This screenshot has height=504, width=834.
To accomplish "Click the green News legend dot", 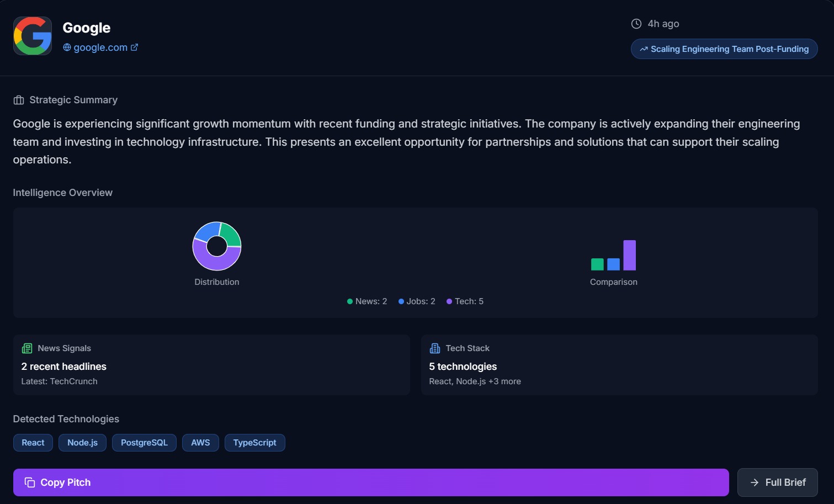I will point(350,301).
